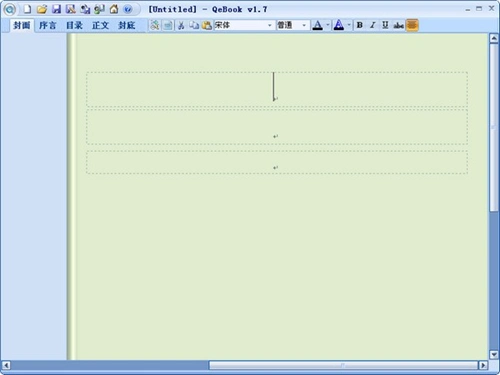The image size is (500, 375).
Task: Open a file with the folder icon
Action: pos(42,9)
